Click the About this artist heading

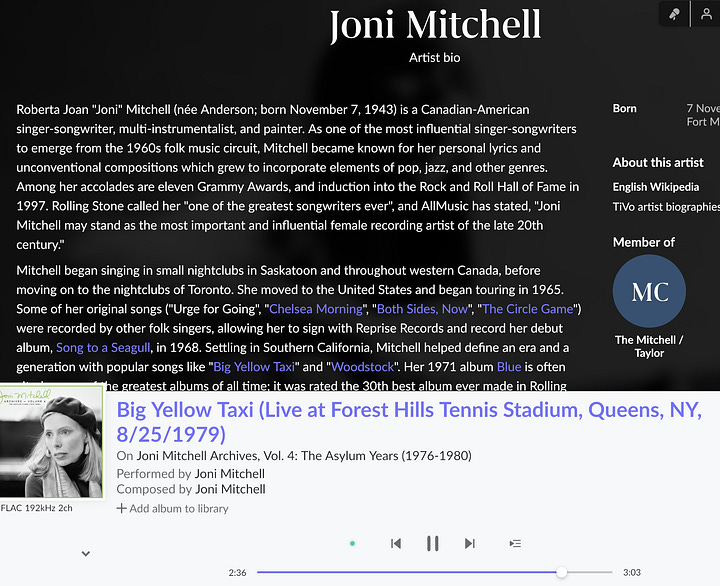[x=658, y=163]
